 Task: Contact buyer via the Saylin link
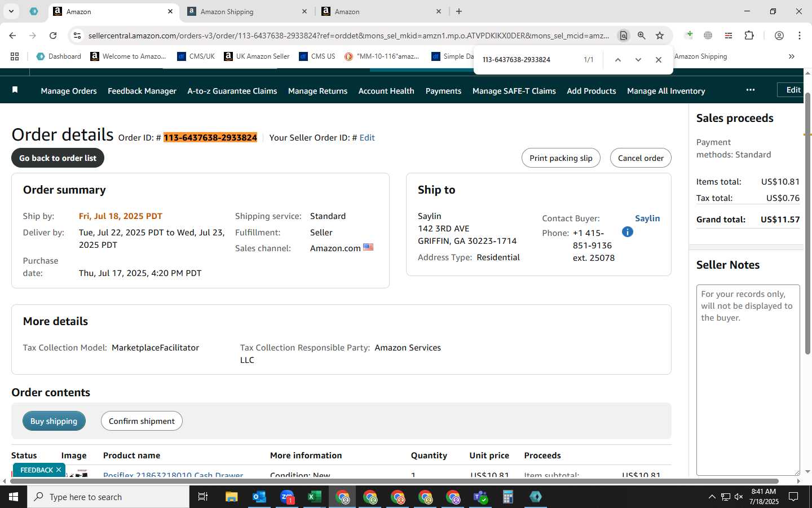[x=647, y=218]
